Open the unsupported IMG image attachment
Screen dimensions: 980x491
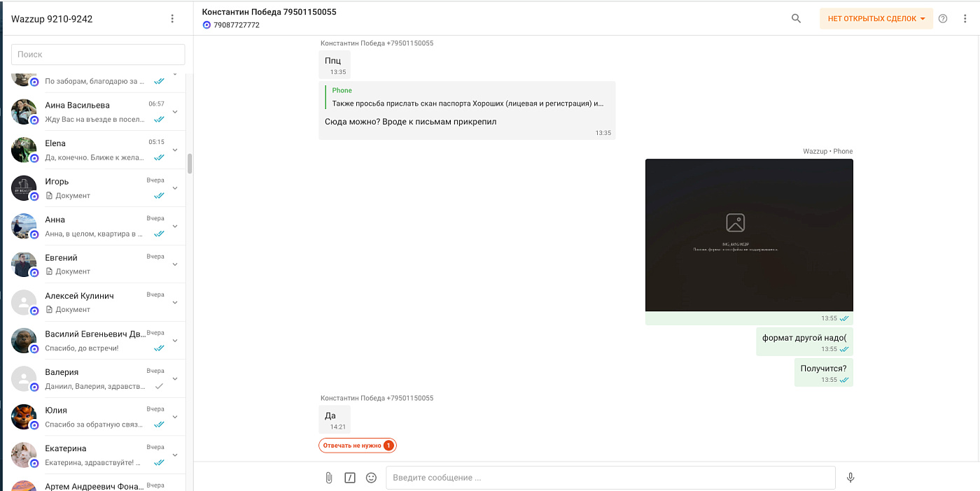coord(749,235)
